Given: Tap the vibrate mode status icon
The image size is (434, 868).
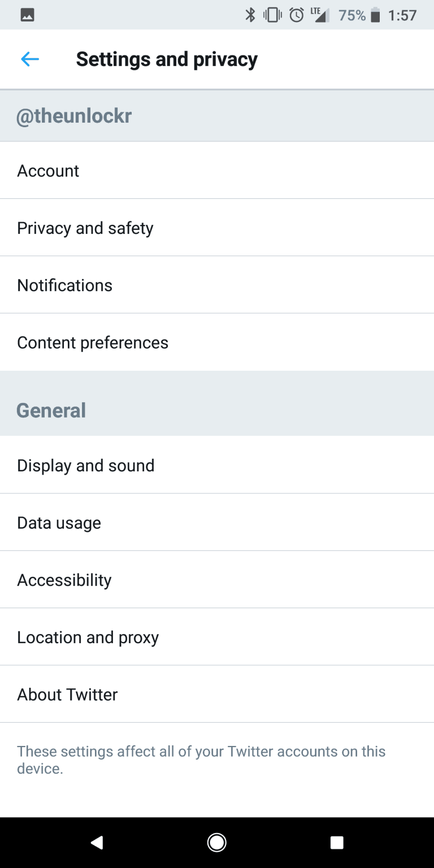Looking at the screenshot, I should click(272, 15).
